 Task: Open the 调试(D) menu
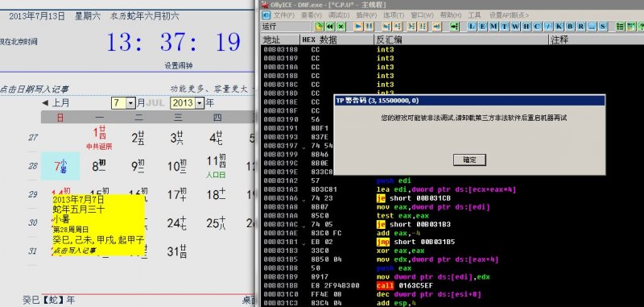339,15
